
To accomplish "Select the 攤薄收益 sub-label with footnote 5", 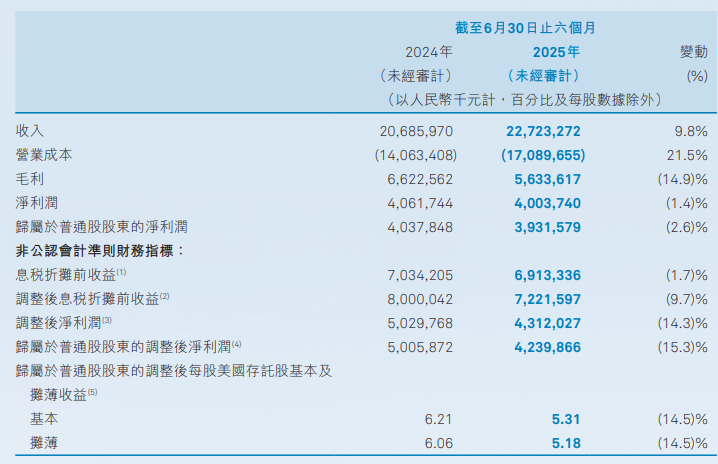I will tap(64, 395).
